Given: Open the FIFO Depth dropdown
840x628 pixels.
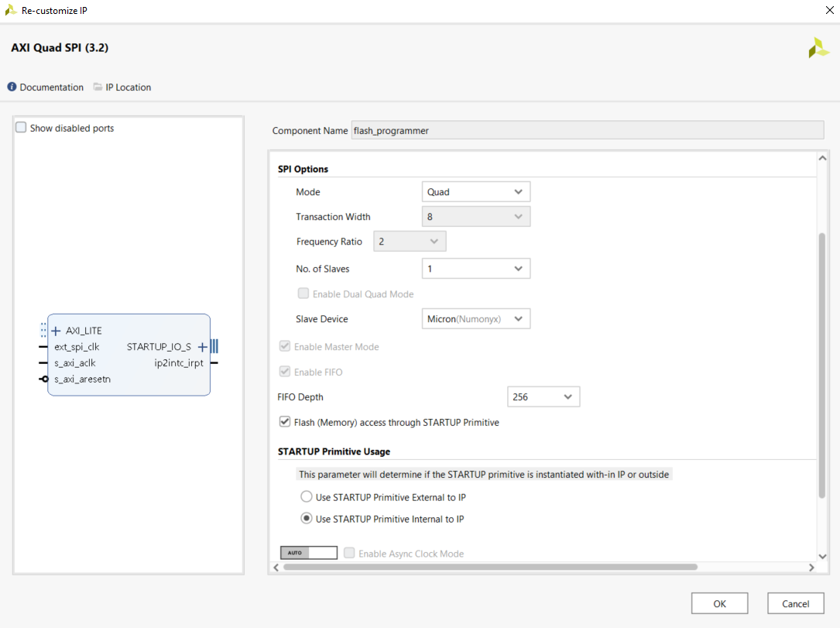Looking at the screenshot, I should click(x=543, y=396).
